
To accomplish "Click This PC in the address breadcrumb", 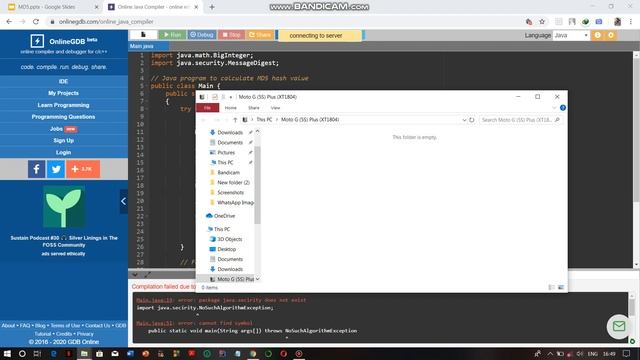I will [x=264, y=120].
